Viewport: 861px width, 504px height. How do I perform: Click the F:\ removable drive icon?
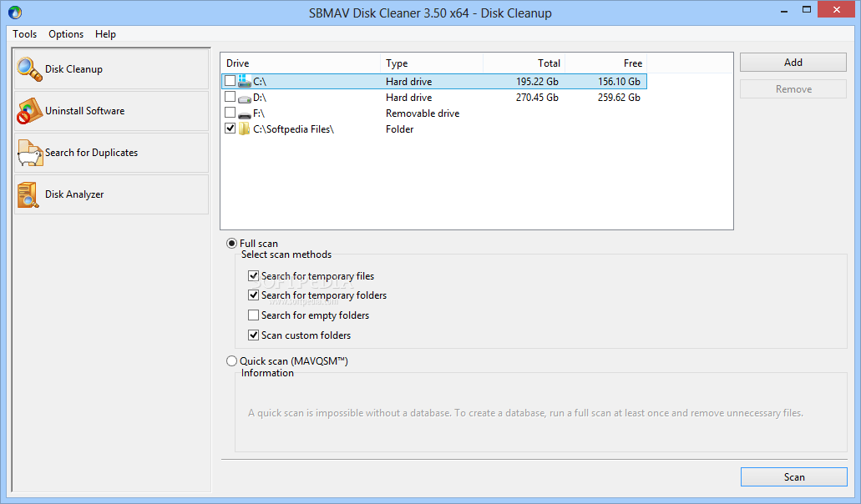coord(245,114)
